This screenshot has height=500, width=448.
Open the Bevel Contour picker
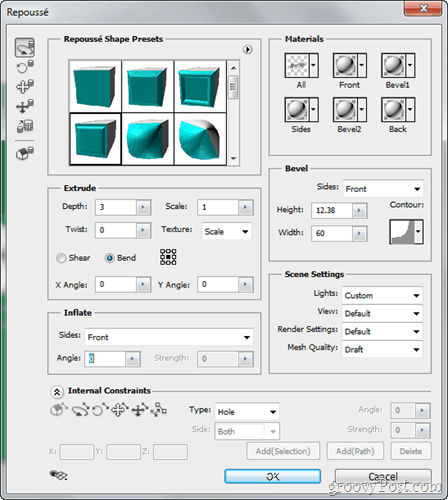click(406, 232)
